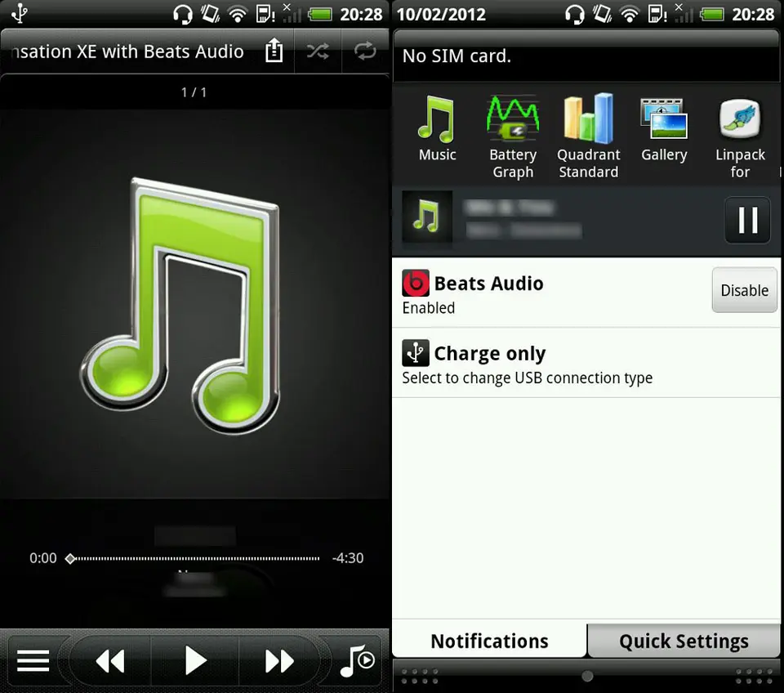Collapse notification panel using bottom handle
The height and width of the screenshot is (693, 784).
(x=586, y=676)
